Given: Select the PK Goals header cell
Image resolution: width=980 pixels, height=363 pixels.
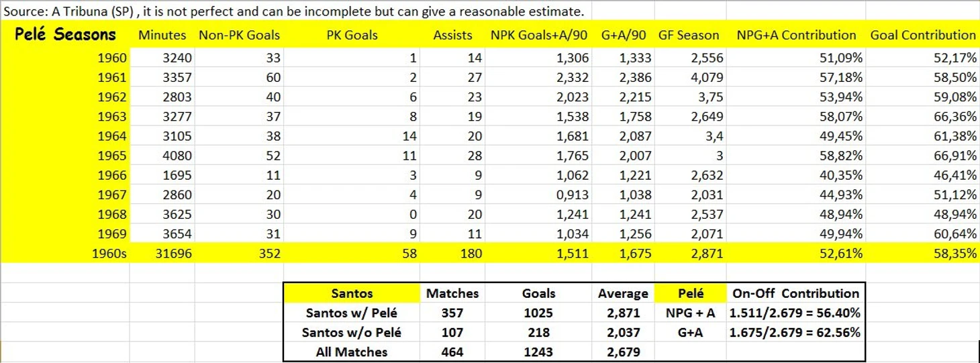Looking at the screenshot, I should (x=352, y=36).
